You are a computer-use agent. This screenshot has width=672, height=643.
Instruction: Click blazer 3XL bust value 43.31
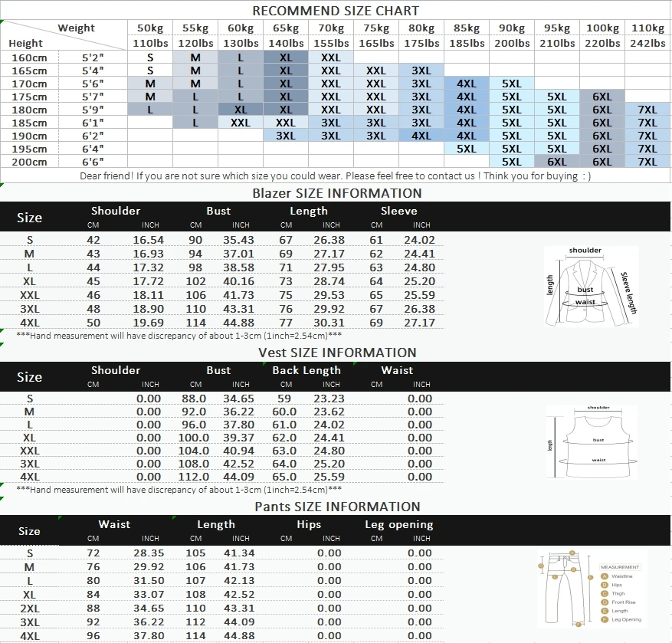(239, 309)
